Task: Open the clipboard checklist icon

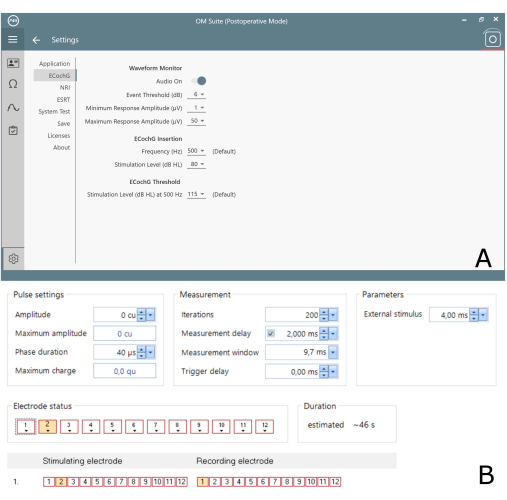Action: click(13, 130)
